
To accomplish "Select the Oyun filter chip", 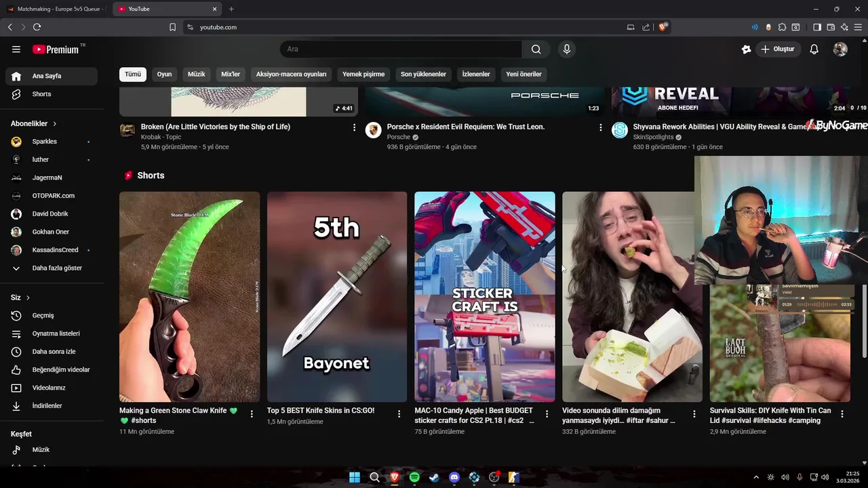I will pyautogui.click(x=164, y=75).
